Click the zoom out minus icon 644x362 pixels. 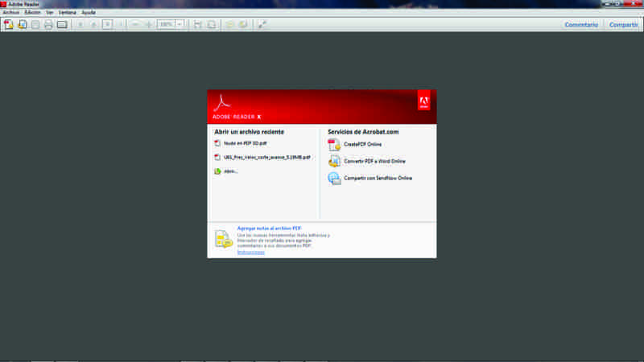click(x=135, y=25)
